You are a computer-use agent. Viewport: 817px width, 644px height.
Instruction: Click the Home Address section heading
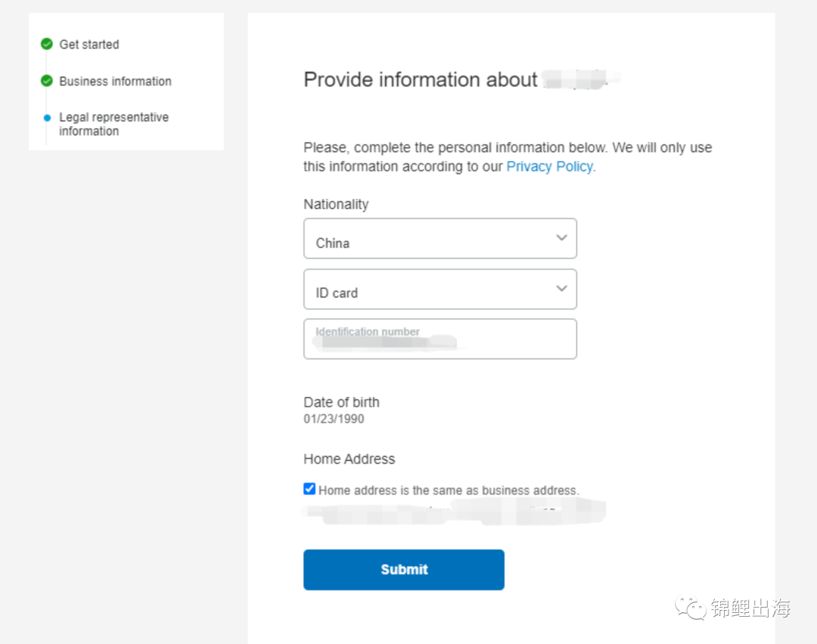coord(349,459)
